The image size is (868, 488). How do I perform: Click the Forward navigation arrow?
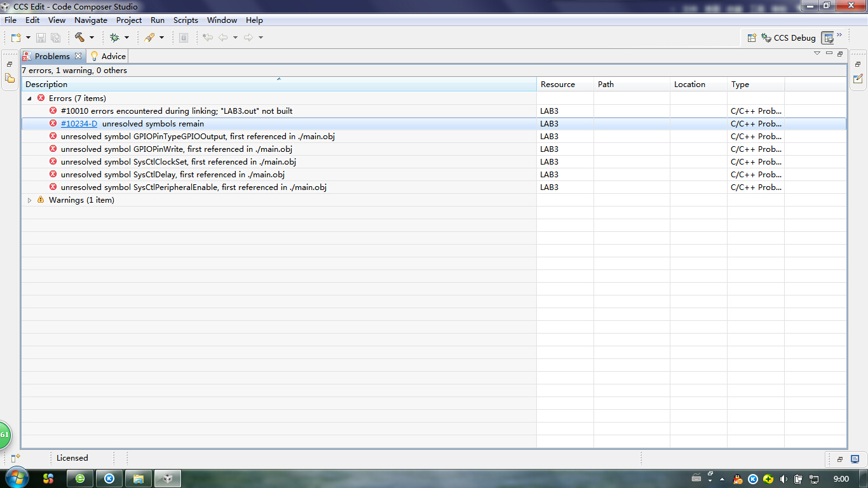pos(248,38)
